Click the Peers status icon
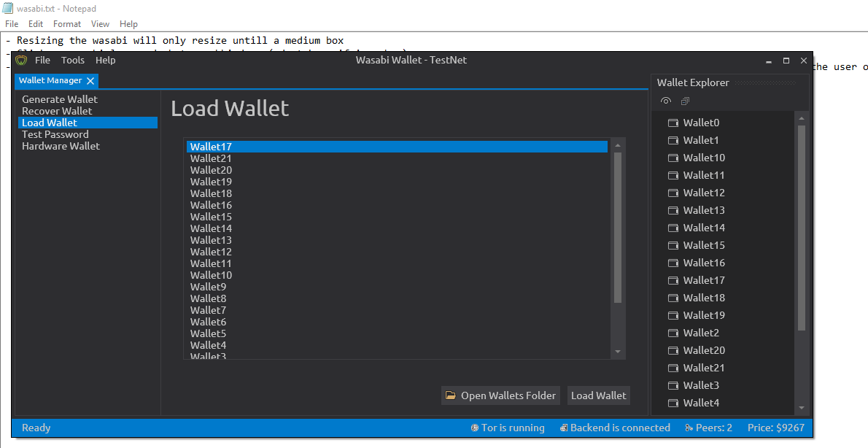868x448 pixels. coord(689,428)
